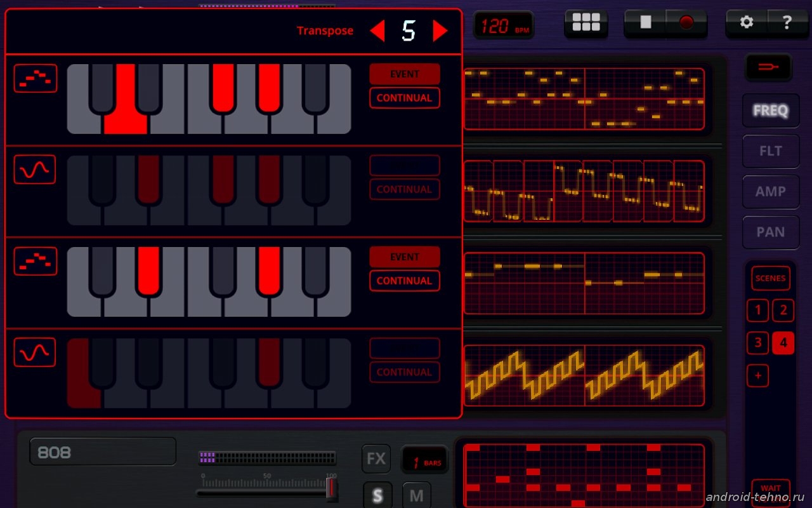The height and width of the screenshot is (508, 812).
Task: Select scene 3
Action: tap(757, 344)
